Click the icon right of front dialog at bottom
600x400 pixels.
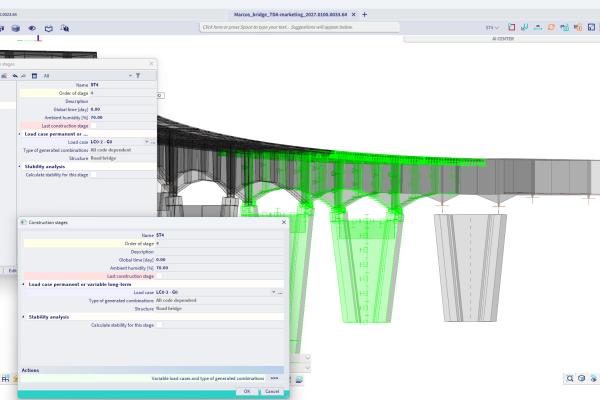[299, 379]
